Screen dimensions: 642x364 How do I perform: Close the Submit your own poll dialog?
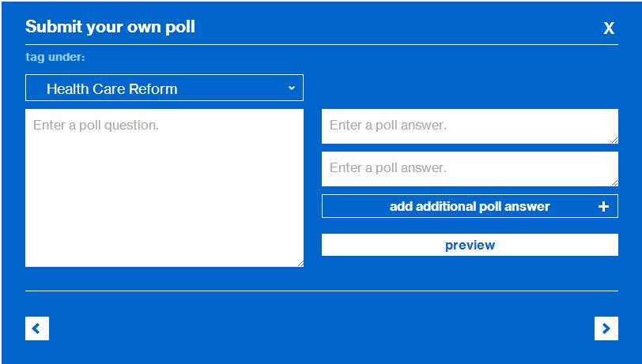point(609,28)
